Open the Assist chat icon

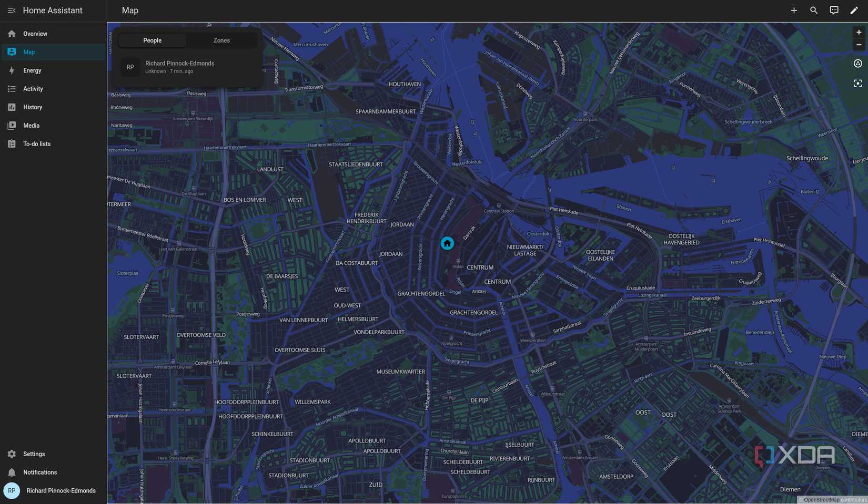point(834,11)
